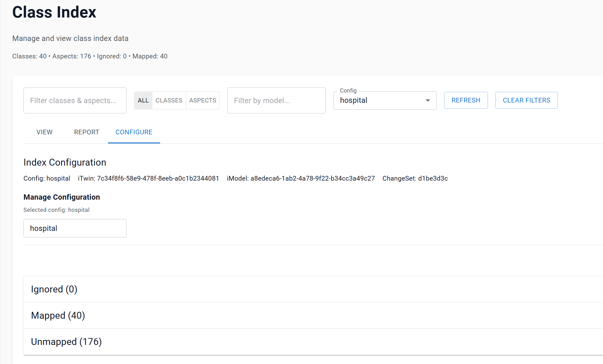Click the Config dropdown arrow icon
Image resolution: width=603 pixels, height=364 pixels.
tap(428, 100)
